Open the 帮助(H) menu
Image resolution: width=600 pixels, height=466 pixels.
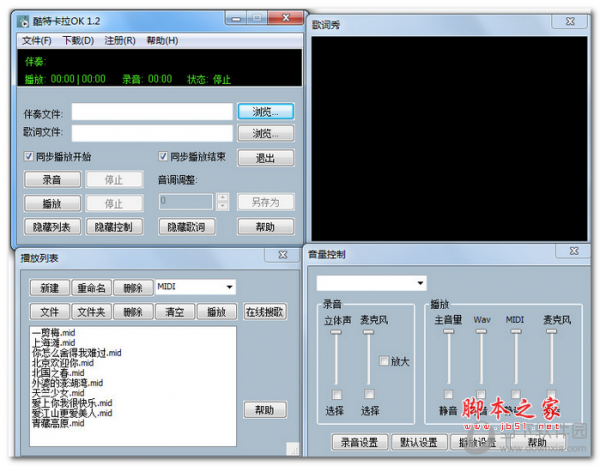pyautogui.click(x=162, y=41)
